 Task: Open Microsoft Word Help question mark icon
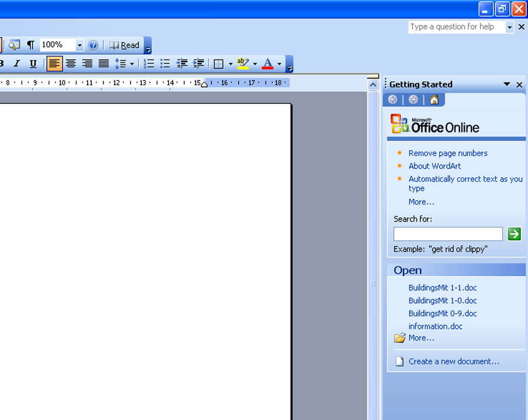tap(93, 45)
